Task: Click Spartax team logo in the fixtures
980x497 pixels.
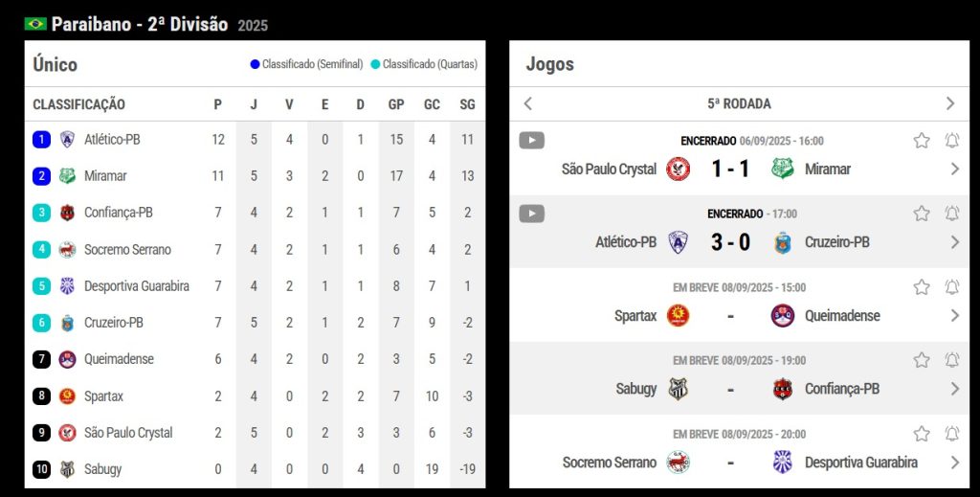Action: pyautogui.click(x=678, y=316)
